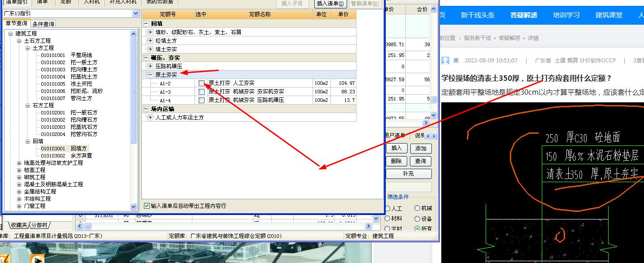
Task: Expand the 松填土方 row
Action: (151, 41)
